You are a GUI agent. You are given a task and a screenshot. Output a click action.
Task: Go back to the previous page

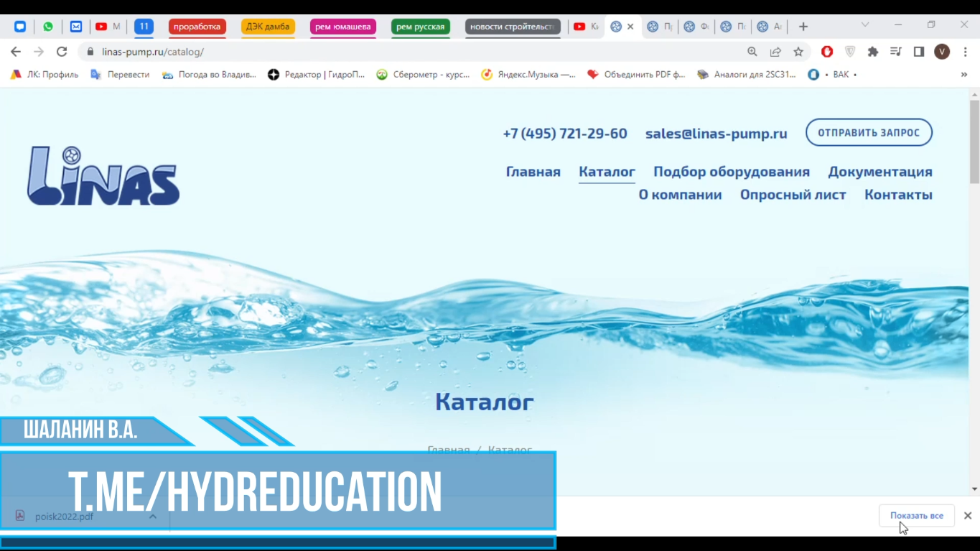point(16,52)
